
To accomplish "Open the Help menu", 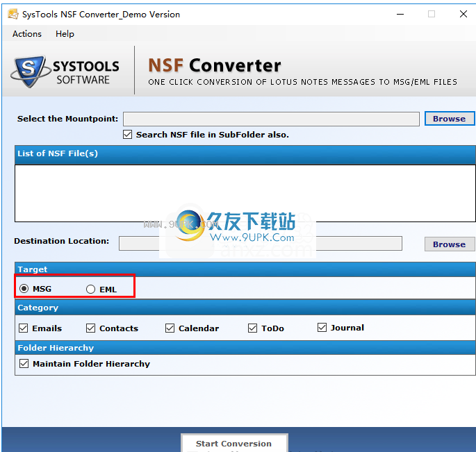I will 65,33.
